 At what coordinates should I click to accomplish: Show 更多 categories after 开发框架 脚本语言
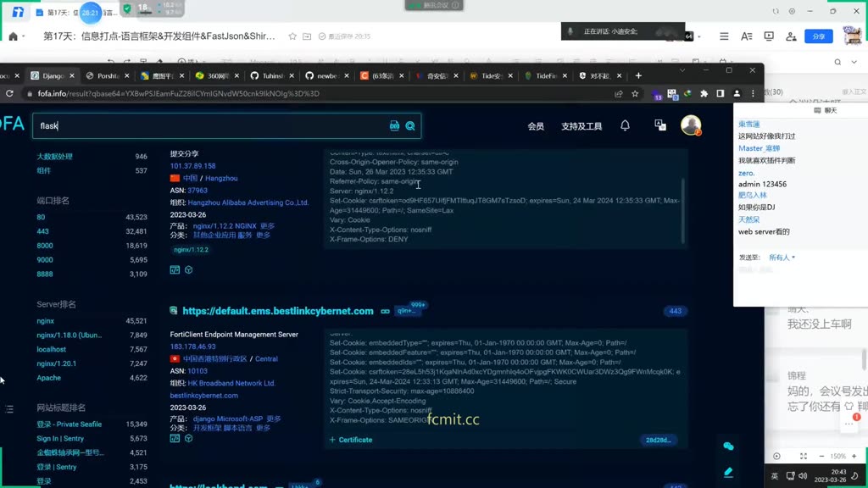click(x=263, y=428)
